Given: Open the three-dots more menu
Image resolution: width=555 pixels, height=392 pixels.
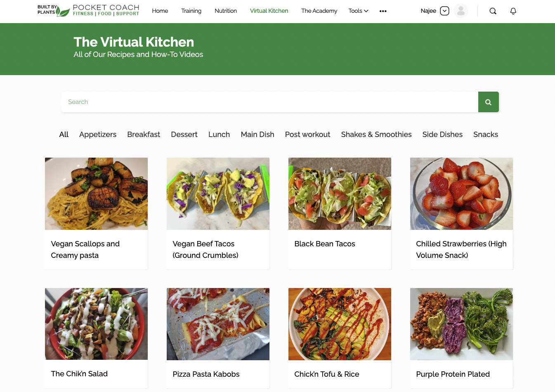Looking at the screenshot, I should (383, 11).
